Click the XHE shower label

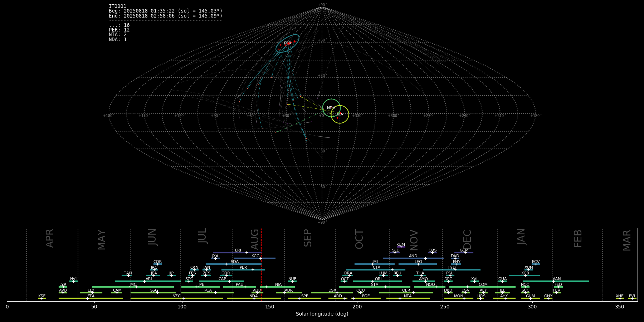[x=620, y=296]
